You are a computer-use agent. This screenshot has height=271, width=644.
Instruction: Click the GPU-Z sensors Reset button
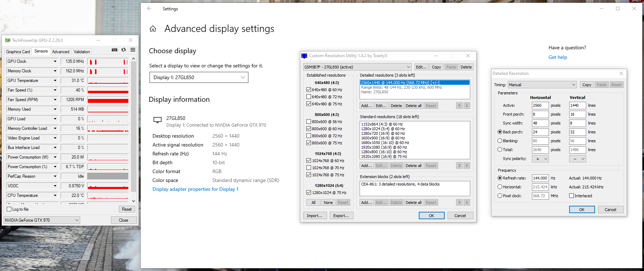coord(127,209)
